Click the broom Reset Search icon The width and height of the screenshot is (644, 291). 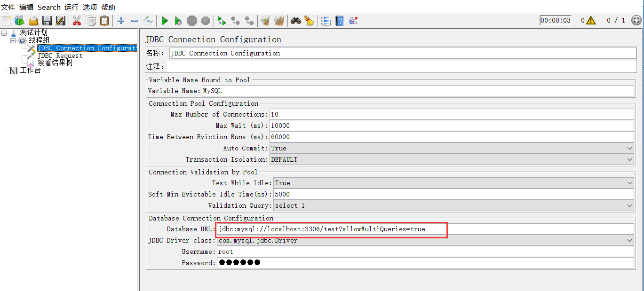[x=309, y=21]
